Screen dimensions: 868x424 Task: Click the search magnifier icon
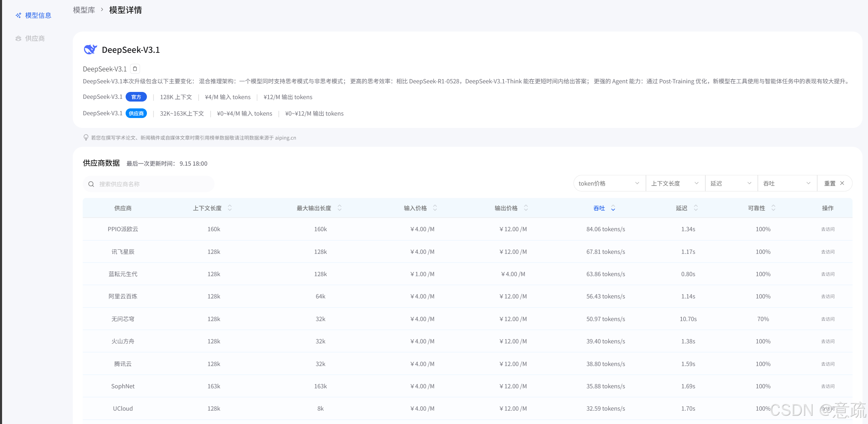(91, 184)
